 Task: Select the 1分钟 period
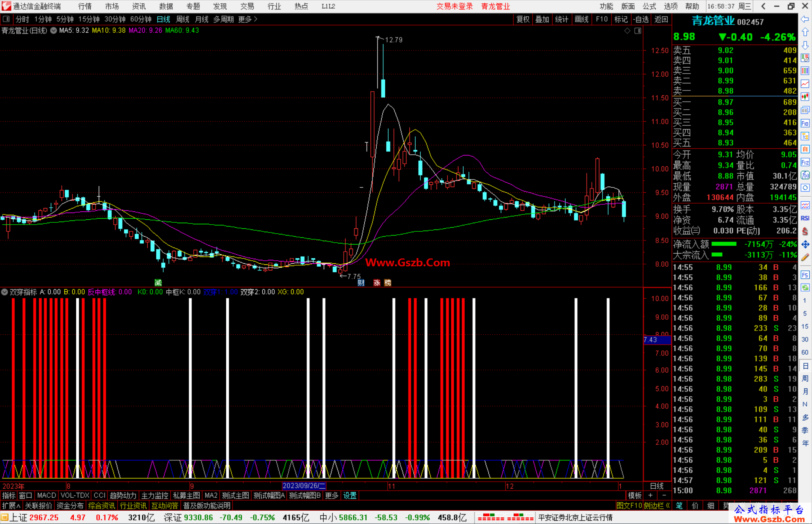43,19
